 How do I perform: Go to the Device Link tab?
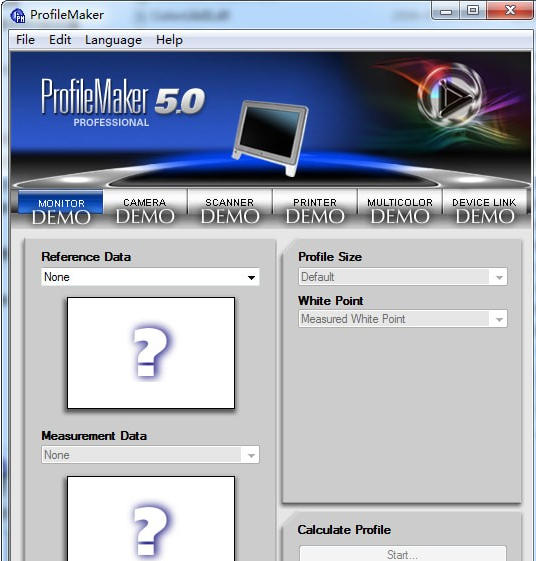coord(484,208)
